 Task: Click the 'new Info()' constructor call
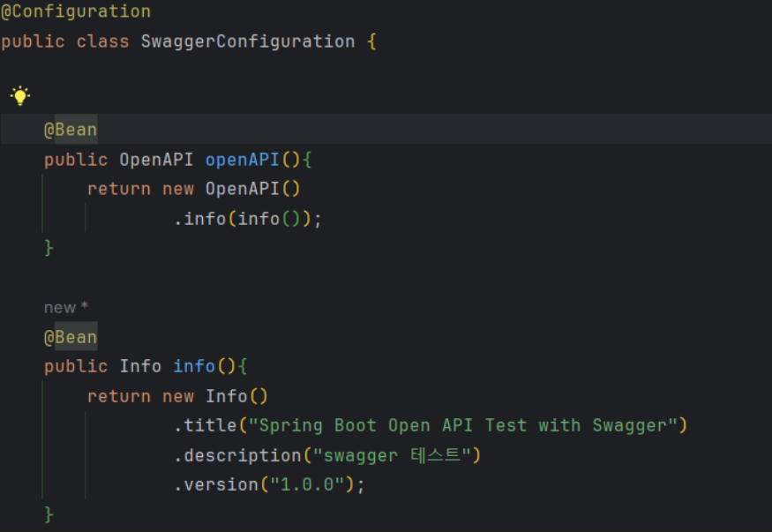pos(215,396)
